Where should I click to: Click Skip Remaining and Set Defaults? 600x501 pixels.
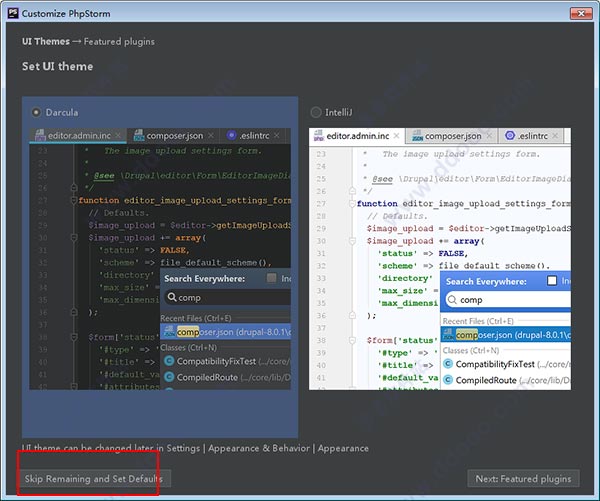94,478
